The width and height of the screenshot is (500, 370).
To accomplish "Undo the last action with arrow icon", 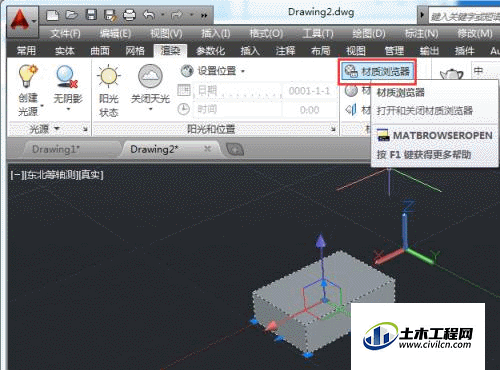I will [149, 15].
